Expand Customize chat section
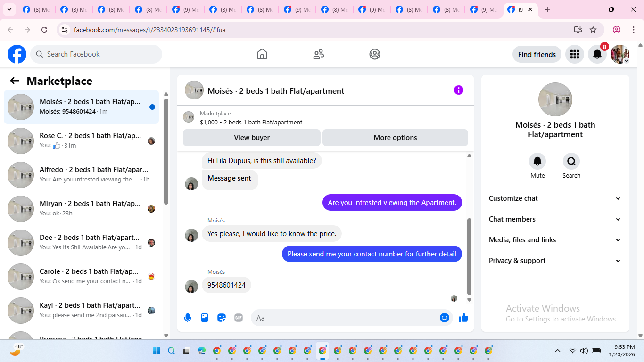The height and width of the screenshot is (362, 644). pyautogui.click(x=555, y=198)
